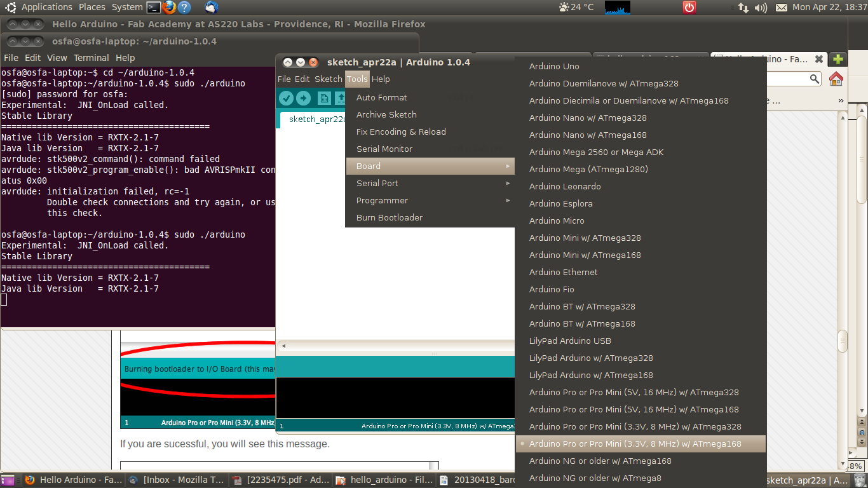Click show desktop icon in bottom panel
The image size is (868, 488).
tap(8, 480)
